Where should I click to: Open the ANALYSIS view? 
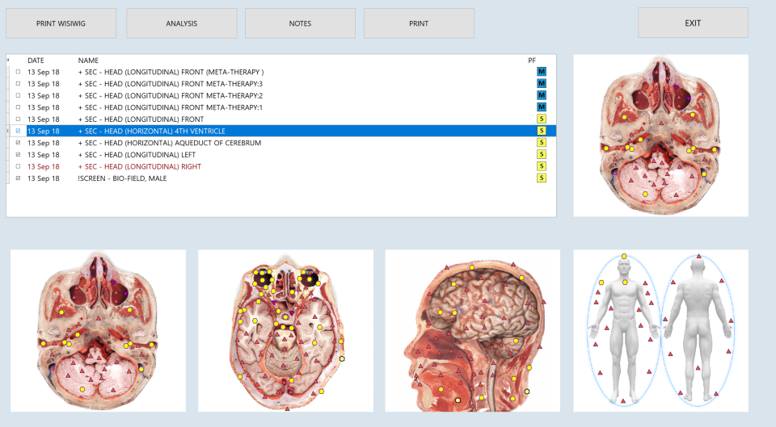pos(181,23)
